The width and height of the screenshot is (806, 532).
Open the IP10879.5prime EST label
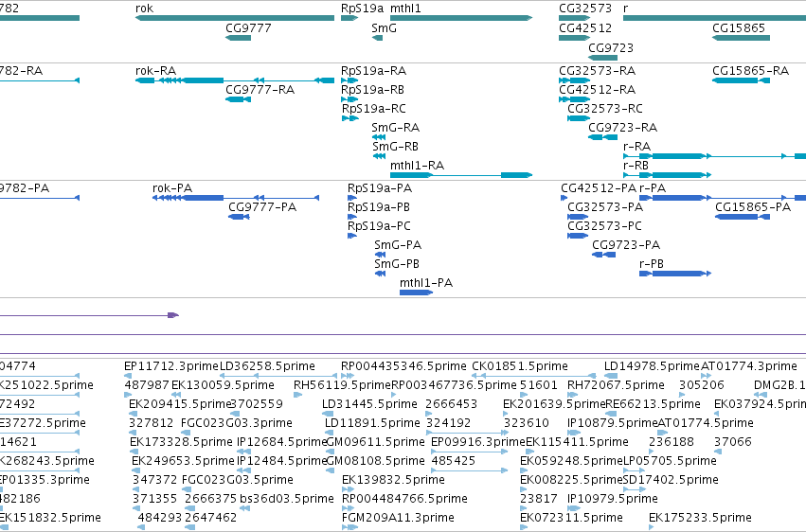coord(613,423)
